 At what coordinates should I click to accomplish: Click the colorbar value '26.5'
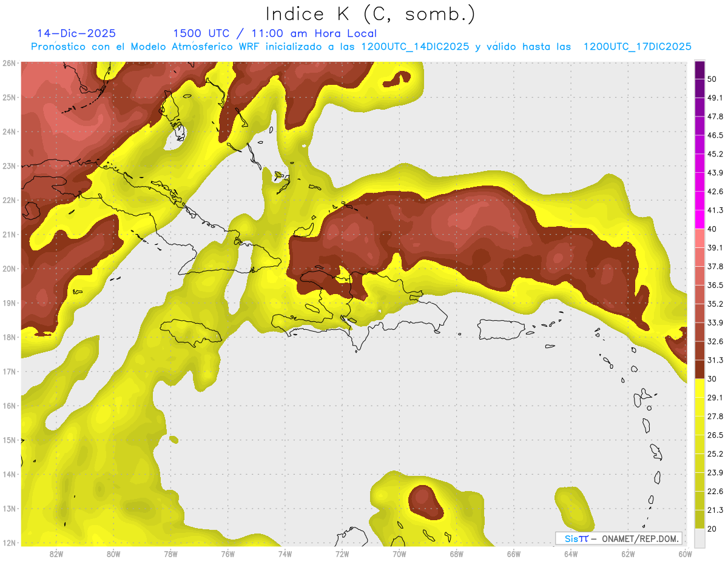[x=715, y=435]
